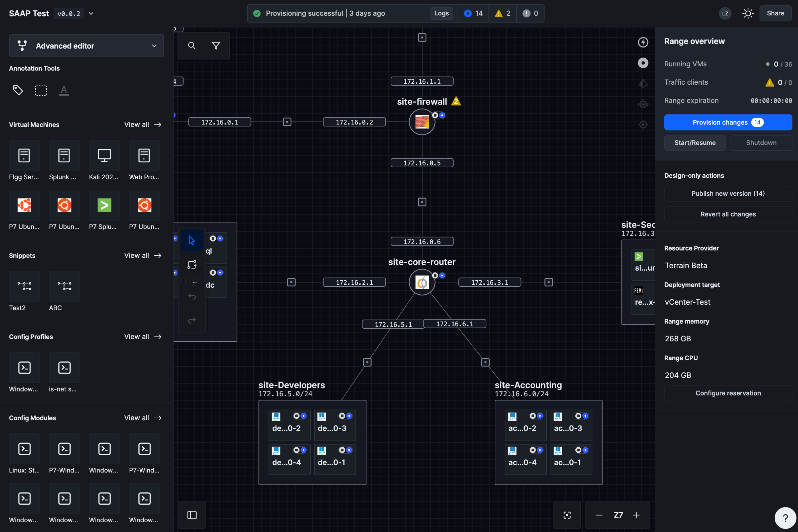798x532 pixels.
Task: Select the ac...0-3 Windows VM
Action: coord(571,425)
